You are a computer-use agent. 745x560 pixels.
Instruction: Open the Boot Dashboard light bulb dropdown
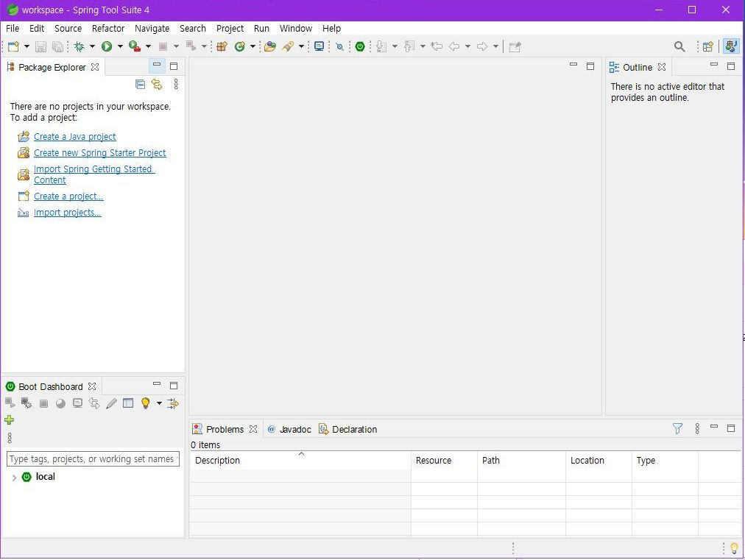(159, 403)
